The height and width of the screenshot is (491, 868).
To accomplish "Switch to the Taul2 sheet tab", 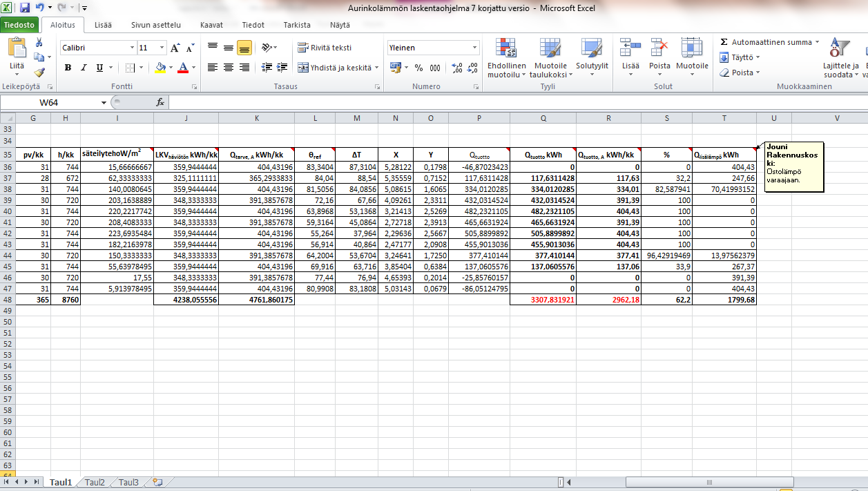I will click(95, 483).
